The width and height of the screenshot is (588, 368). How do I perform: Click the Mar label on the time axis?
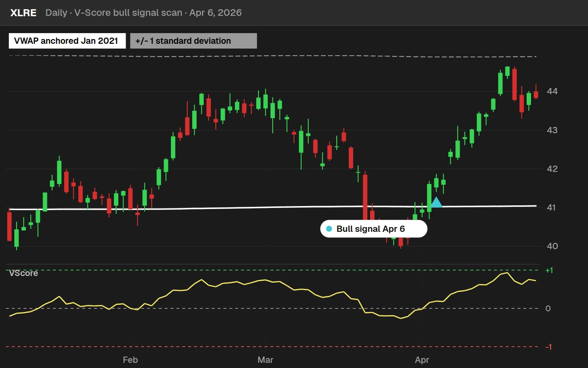click(265, 360)
